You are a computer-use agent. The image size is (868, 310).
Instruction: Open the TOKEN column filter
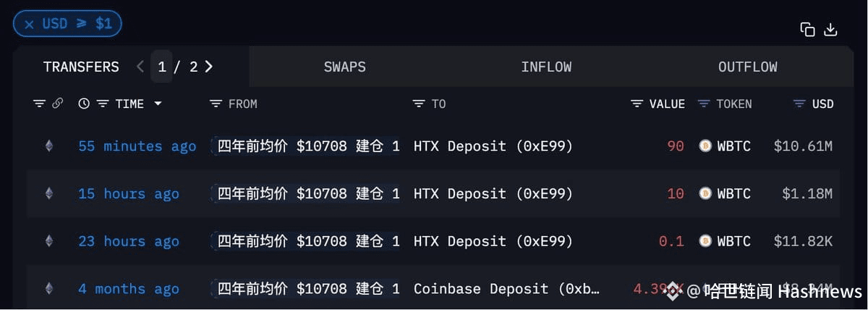coord(704,104)
